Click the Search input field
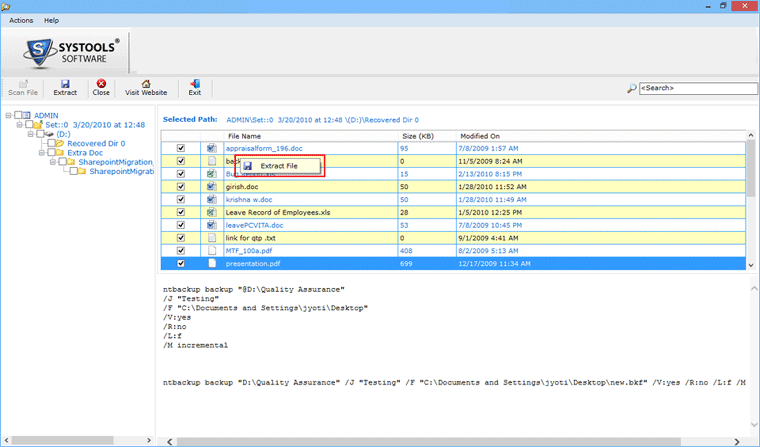The height and width of the screenshot is (447, 760). point(698,88)
